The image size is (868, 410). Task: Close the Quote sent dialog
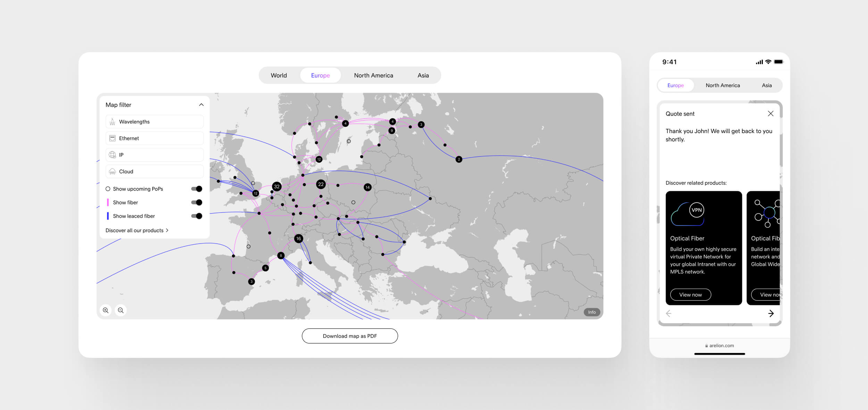770,114
